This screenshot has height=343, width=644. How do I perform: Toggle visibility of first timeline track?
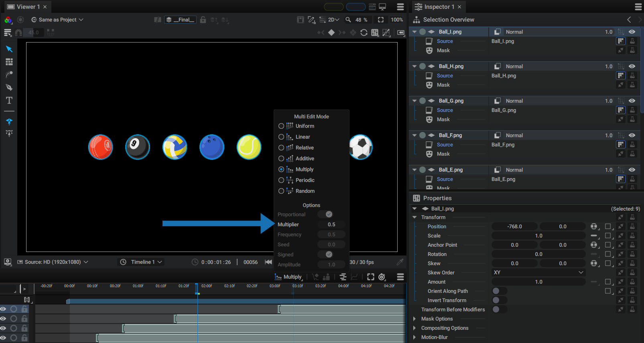point(3,309)
